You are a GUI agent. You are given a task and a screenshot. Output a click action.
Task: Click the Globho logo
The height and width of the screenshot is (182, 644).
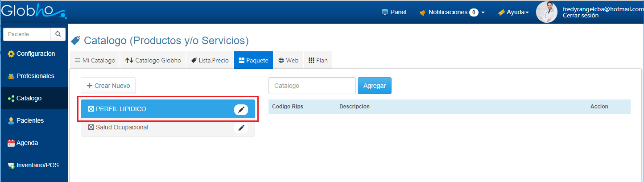coord(33,11)
